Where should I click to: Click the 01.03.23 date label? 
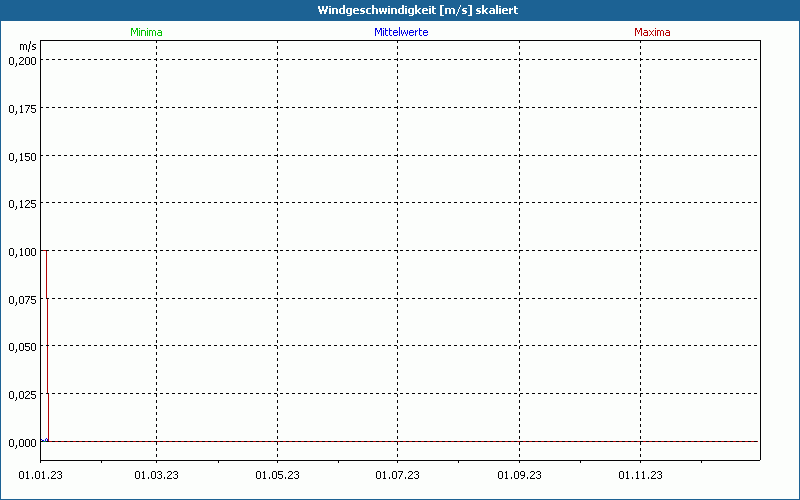[x=157, y=476]
